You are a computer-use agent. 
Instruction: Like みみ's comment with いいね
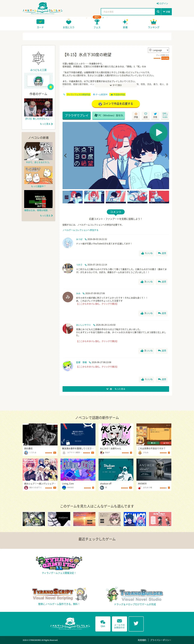coord(146,313)
